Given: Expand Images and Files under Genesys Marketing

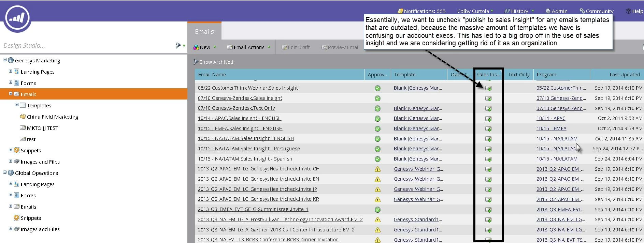Looking at the screenshot, I should click(11, 161).
